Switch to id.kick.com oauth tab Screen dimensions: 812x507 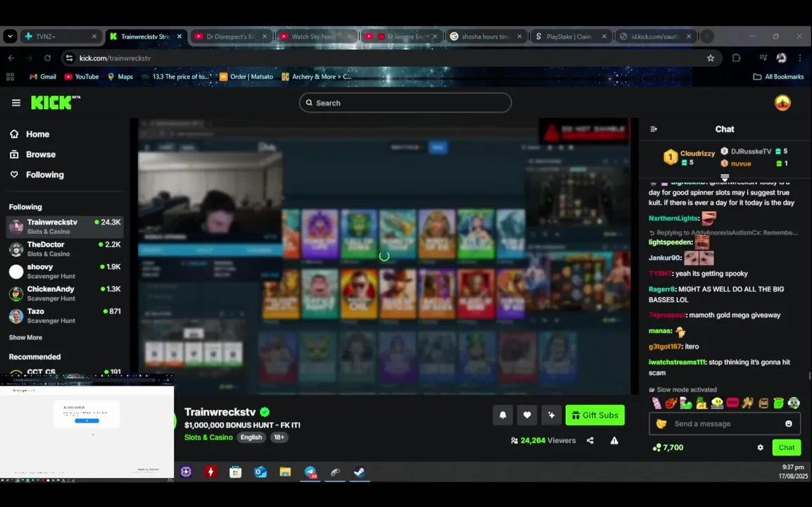[654, 37]
